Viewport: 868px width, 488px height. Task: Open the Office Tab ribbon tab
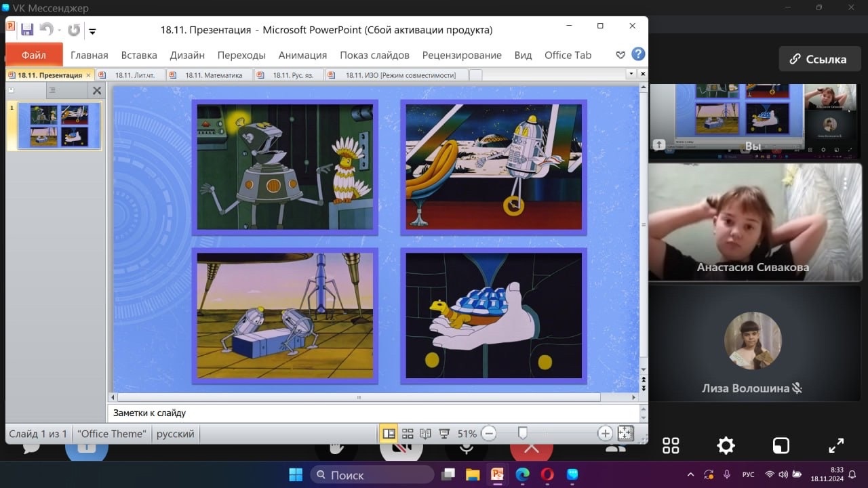click(568, 56)
